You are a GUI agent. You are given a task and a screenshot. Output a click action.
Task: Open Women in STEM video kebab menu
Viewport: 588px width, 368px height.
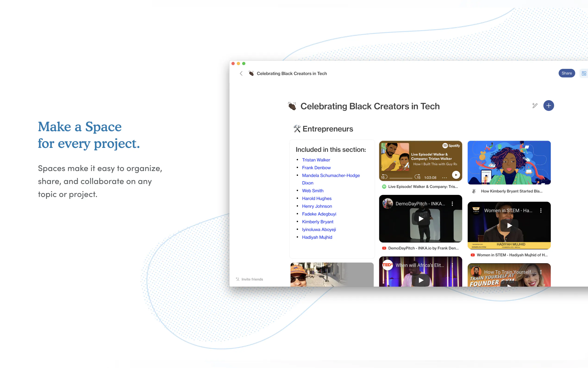point(541,210)
